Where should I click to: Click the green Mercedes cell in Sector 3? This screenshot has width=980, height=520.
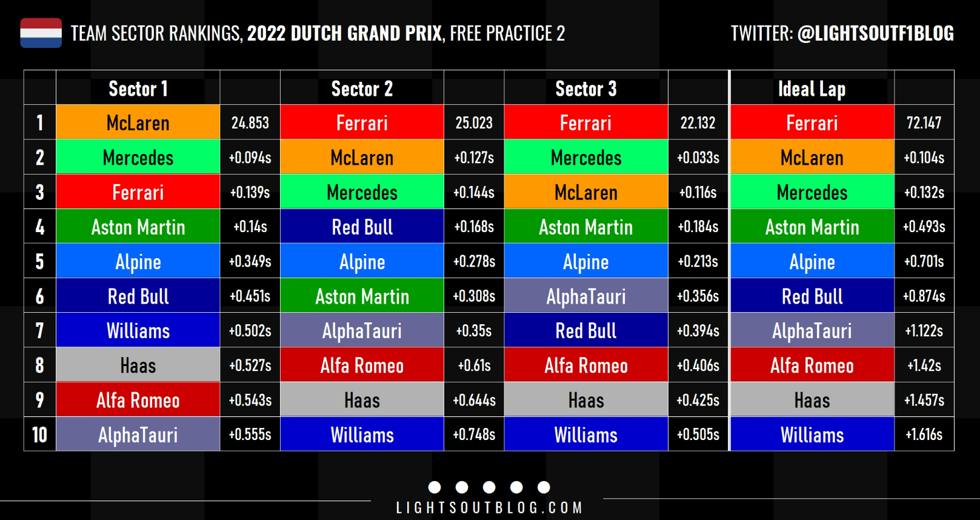586,157
